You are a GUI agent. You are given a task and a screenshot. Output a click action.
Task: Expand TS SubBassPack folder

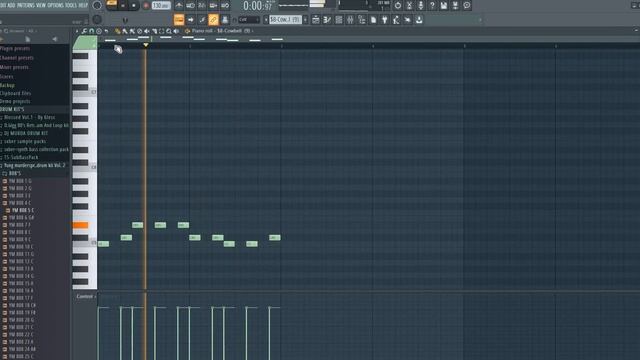(20, 158)
